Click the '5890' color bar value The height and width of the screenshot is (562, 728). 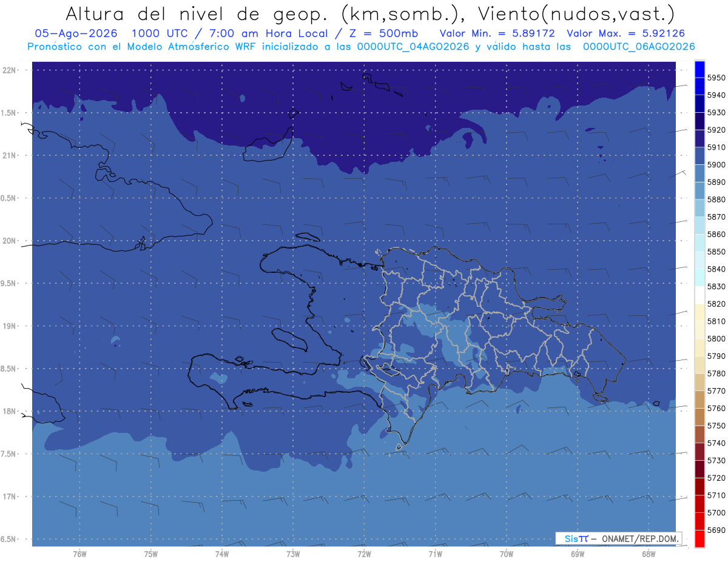716,182
